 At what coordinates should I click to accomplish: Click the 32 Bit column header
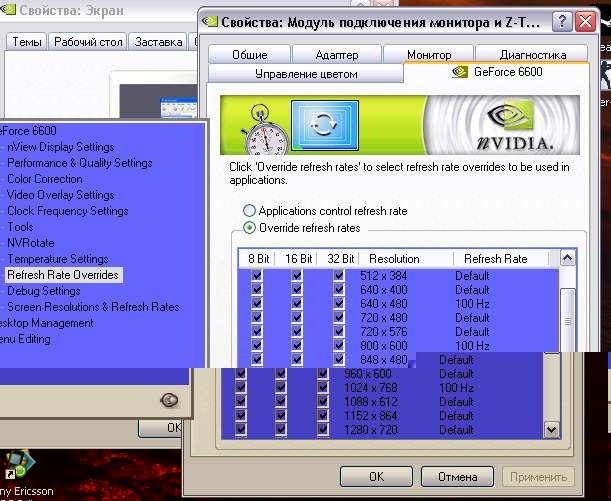(339, 259)
